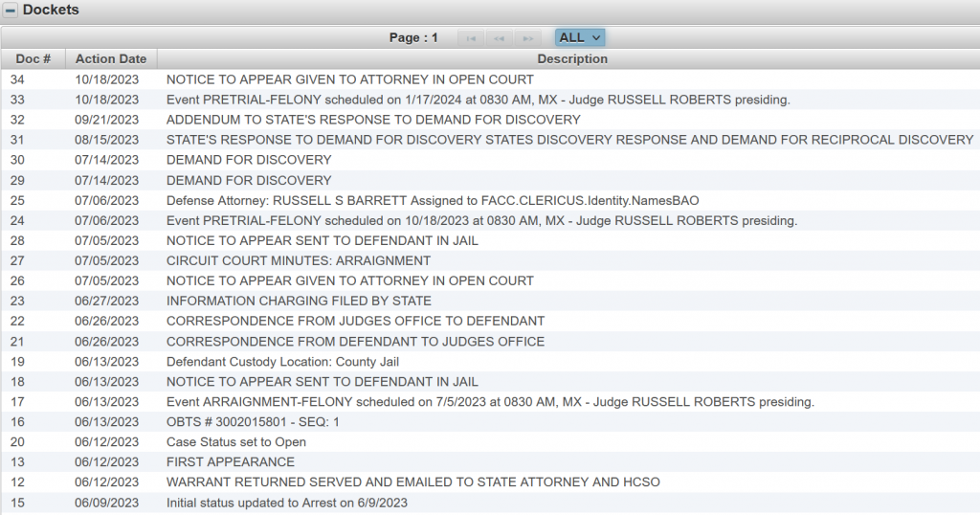Click the Description column header
980x515 pixels.
[x=571, y=58]
